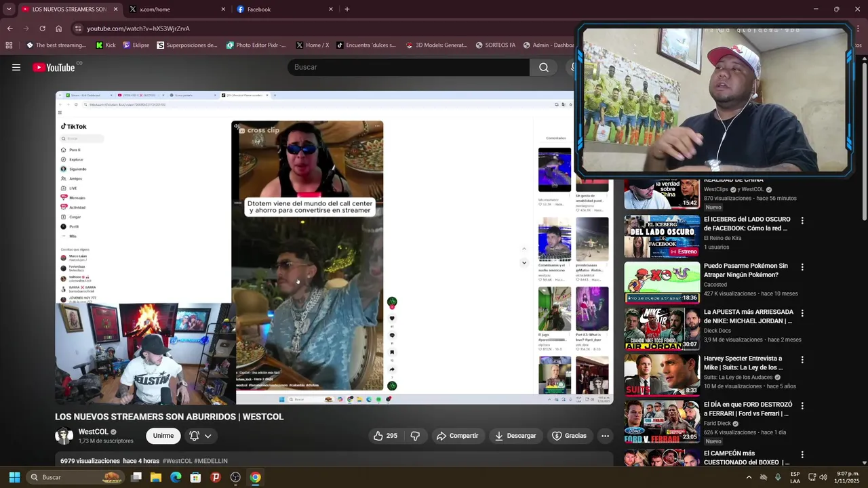Open more actions ellipsis below video

[605, 436]
